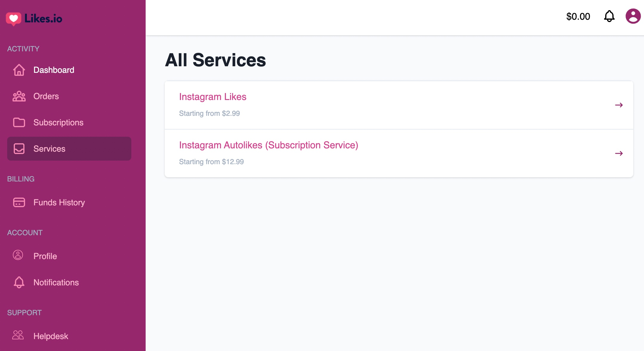Click the $0.00 balance amount
This screenshot has width=644, height=351.
coord(578,16)
